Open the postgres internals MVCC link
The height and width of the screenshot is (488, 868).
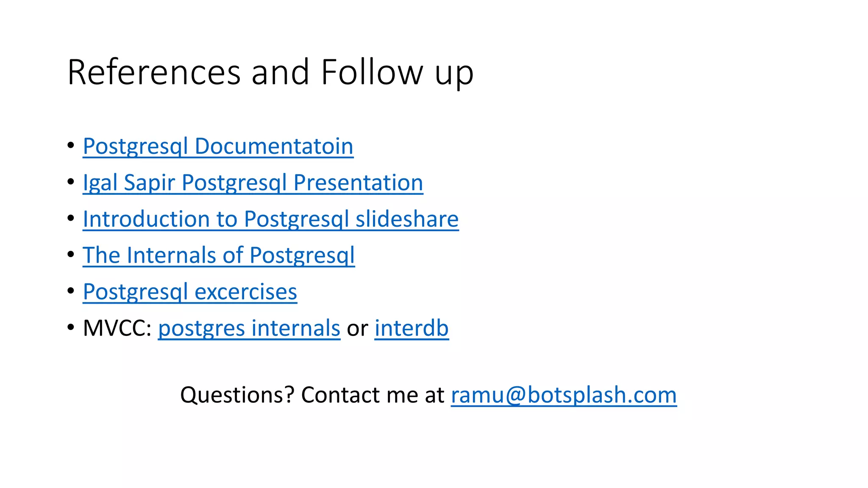pos(249,328)
